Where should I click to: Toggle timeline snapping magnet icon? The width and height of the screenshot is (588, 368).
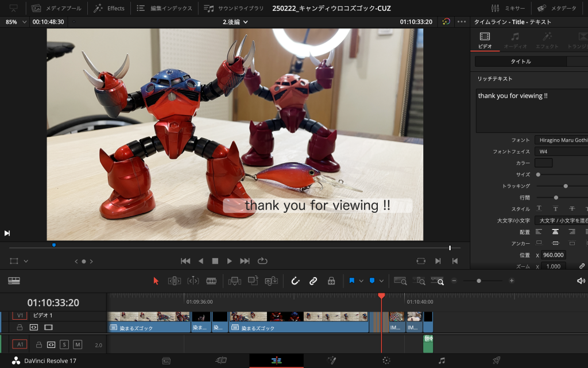(295, 281)
